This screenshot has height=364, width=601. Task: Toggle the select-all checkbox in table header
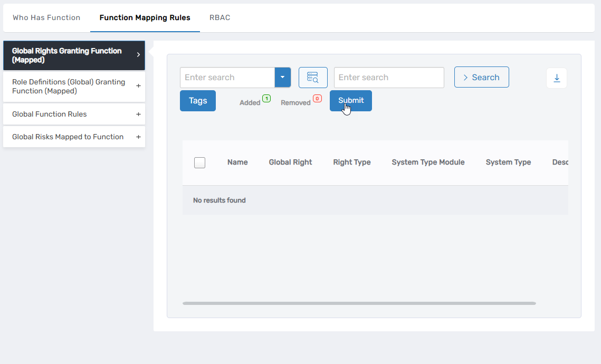pos(199,162)
